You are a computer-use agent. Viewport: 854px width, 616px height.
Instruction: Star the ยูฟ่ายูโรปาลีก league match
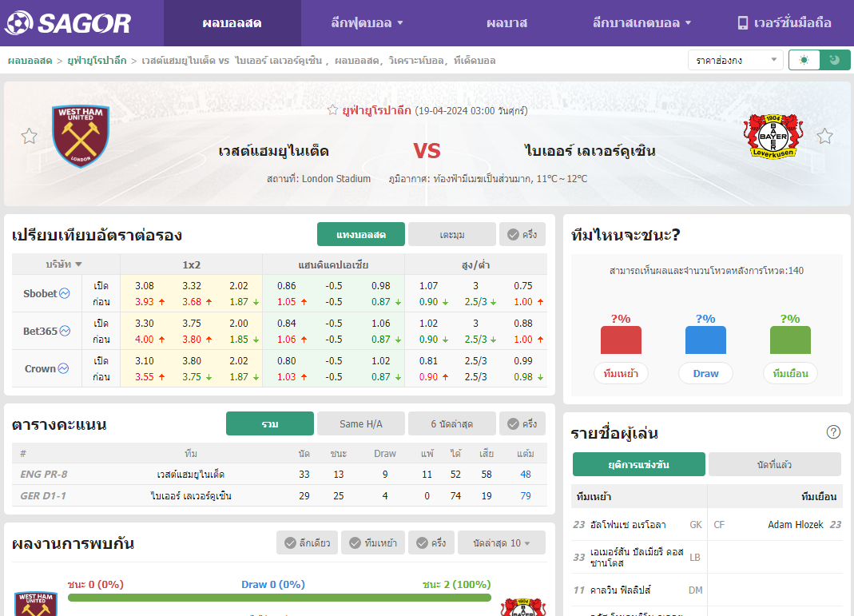[x=332, y=110]
